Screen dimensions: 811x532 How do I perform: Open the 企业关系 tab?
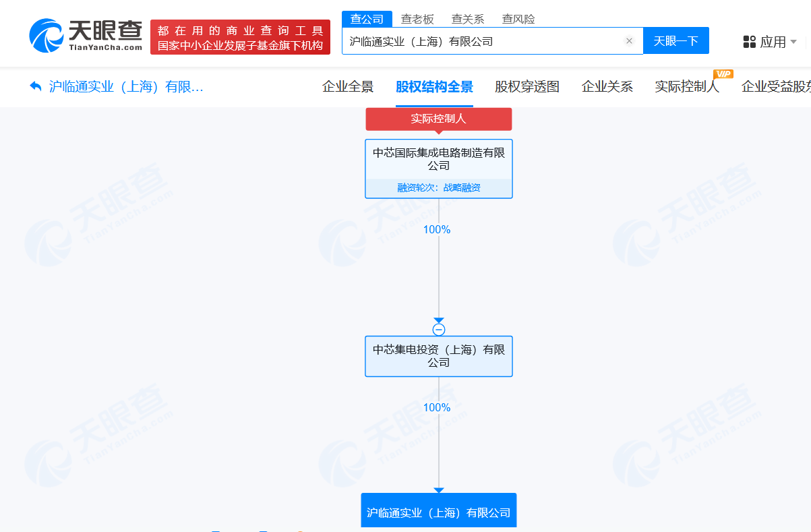coord(607,86)
